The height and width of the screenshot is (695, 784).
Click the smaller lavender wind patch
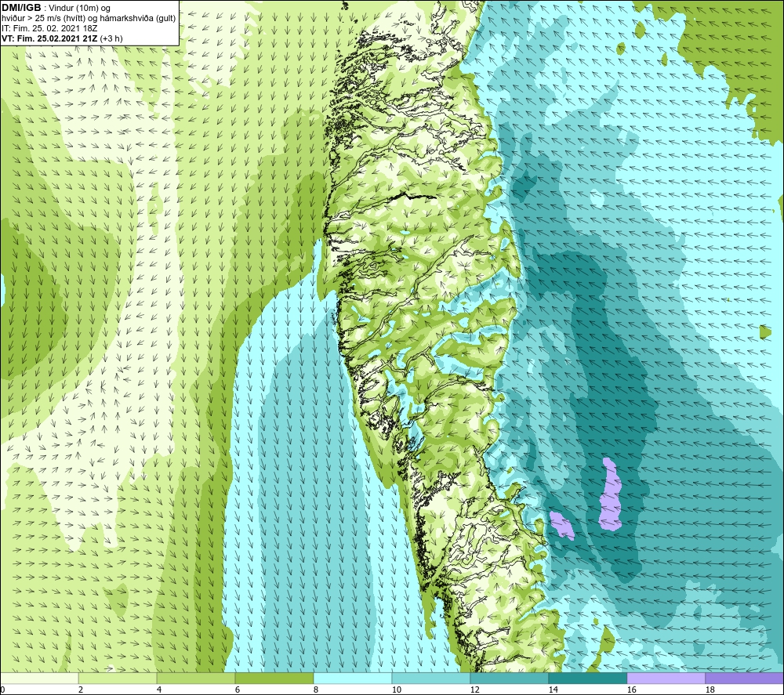tap(562, 525)
